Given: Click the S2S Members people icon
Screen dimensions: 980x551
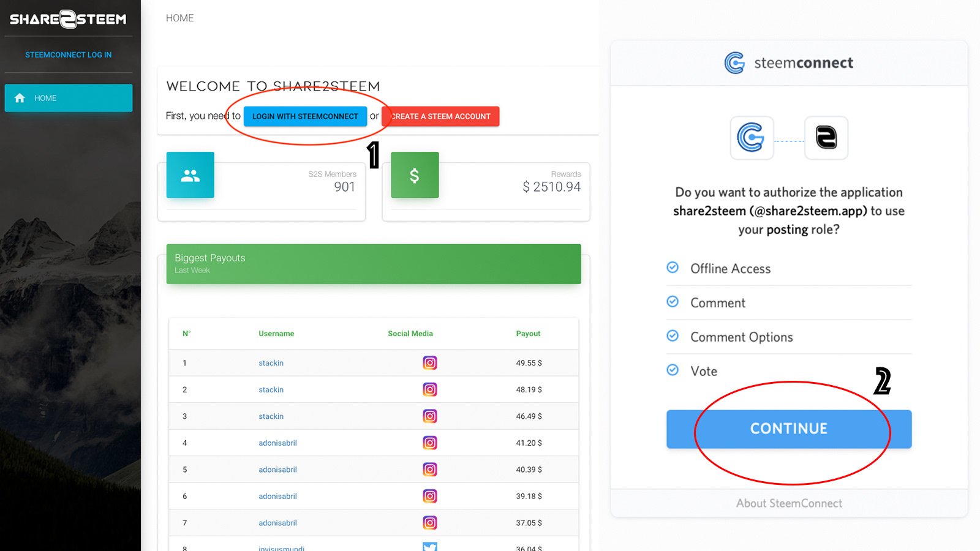Looking at the screenshot, I should (190, 175).
